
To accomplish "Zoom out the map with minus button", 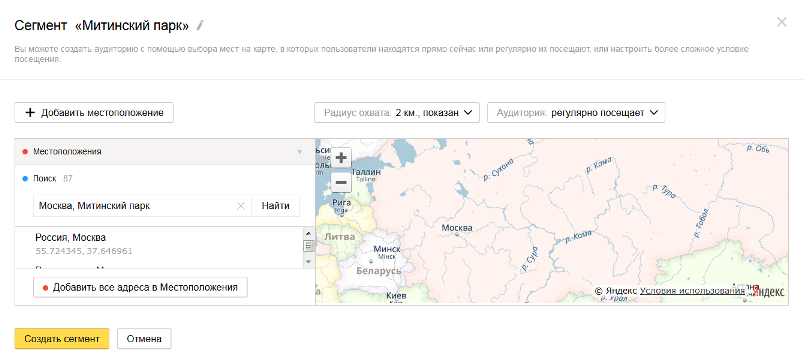I will click(341, 182).
